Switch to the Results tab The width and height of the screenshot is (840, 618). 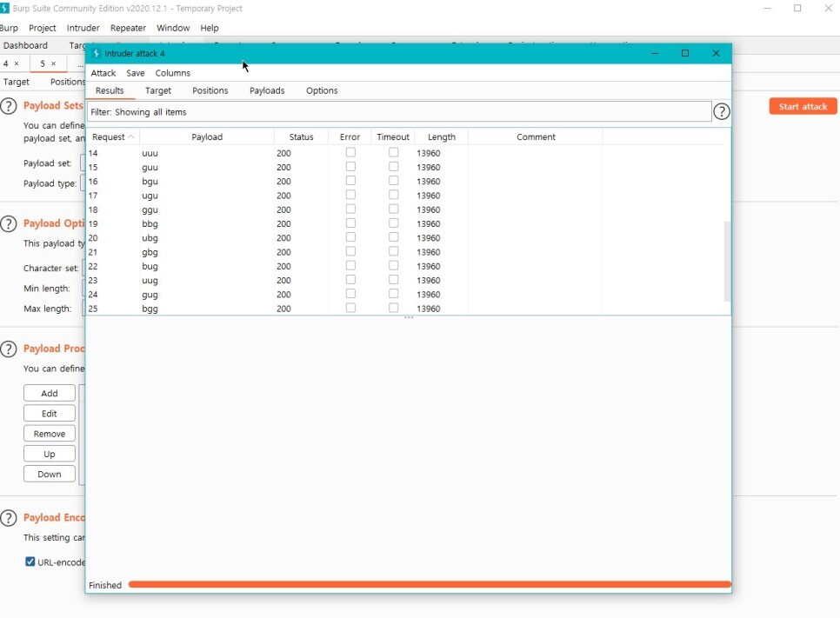(x=110, y=90)
